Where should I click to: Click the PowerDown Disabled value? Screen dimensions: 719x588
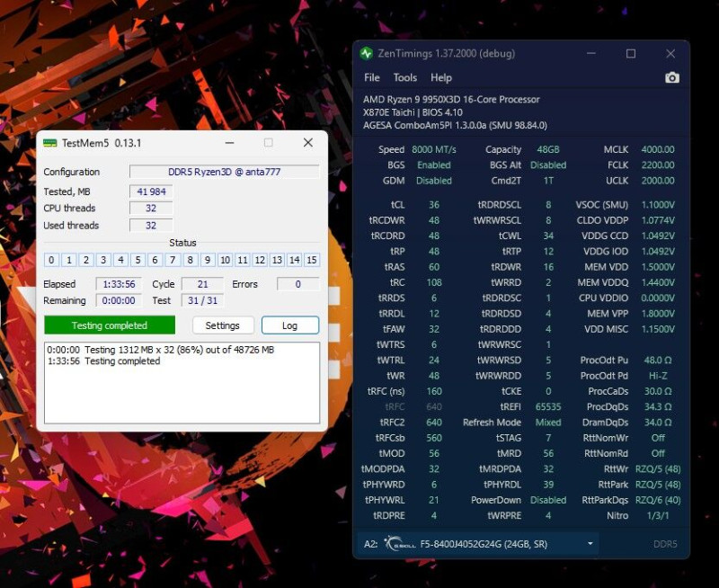click(548, 500)
